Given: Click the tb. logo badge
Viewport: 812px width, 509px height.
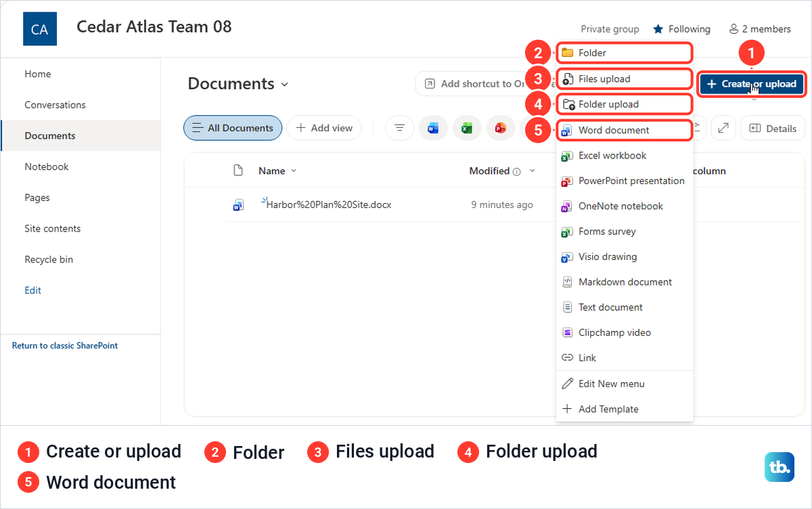Looking at the screenshot, I should (x=780, y=467).
